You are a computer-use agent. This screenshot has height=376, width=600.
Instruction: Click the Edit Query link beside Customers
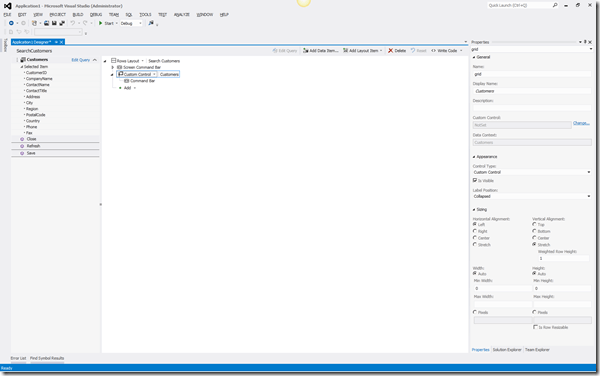tap(81, 60)
